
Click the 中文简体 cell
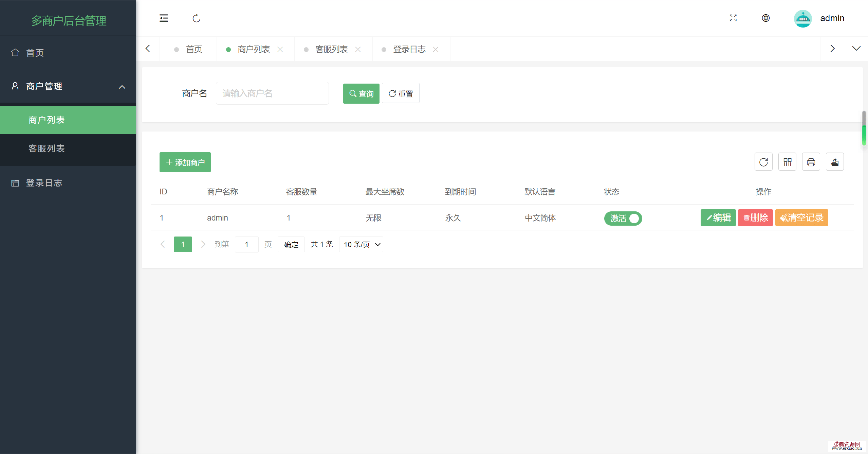540,218
